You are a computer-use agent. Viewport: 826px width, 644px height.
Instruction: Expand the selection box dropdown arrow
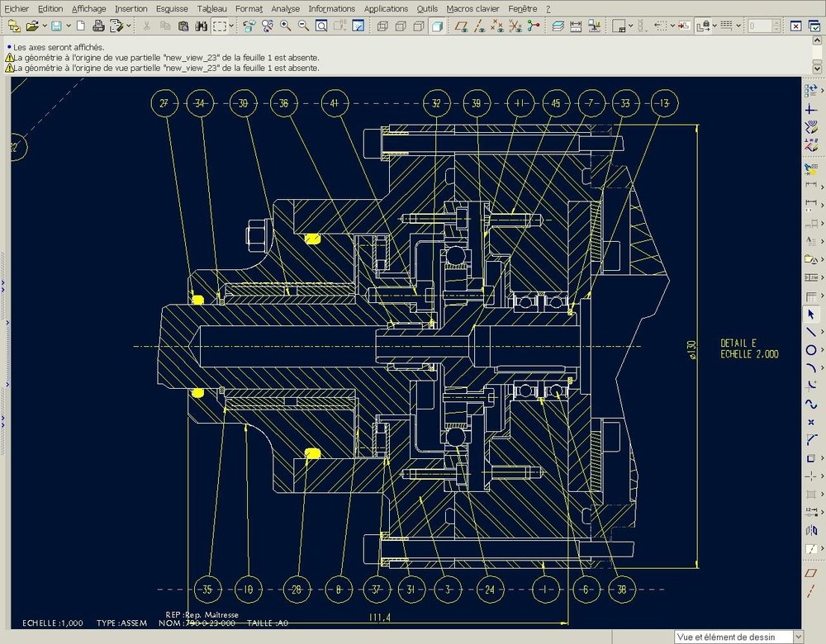pyautogui.click(x=231, y=26)
